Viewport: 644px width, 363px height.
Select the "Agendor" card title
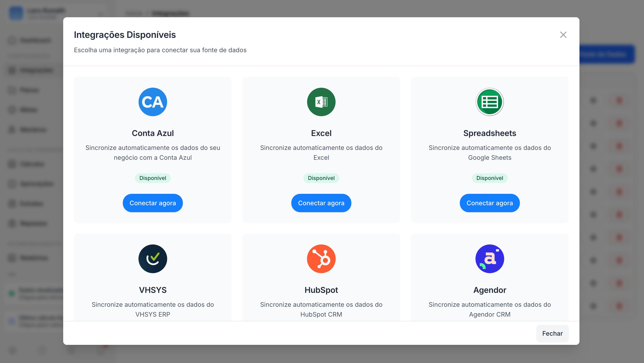[x=490, y=290]
